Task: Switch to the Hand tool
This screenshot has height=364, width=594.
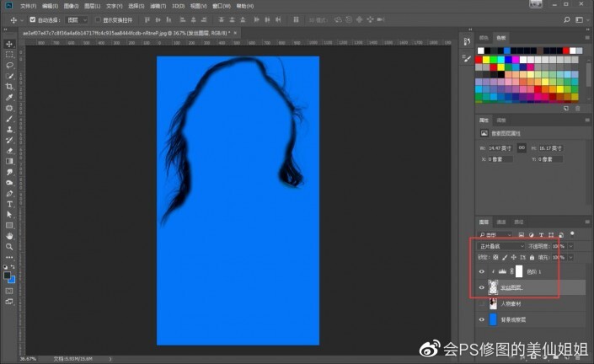Action: [x=9, y=236]
